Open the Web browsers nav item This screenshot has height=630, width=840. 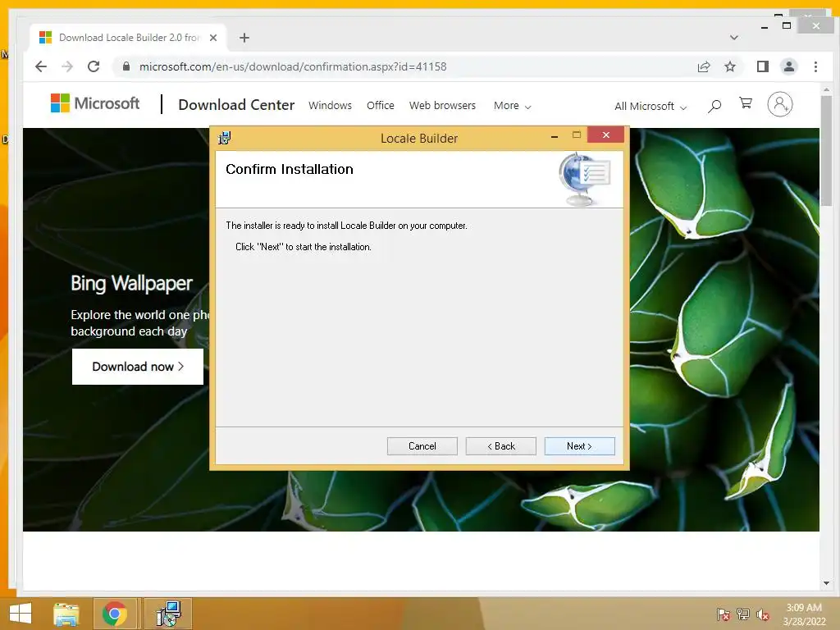coord(442,106)
